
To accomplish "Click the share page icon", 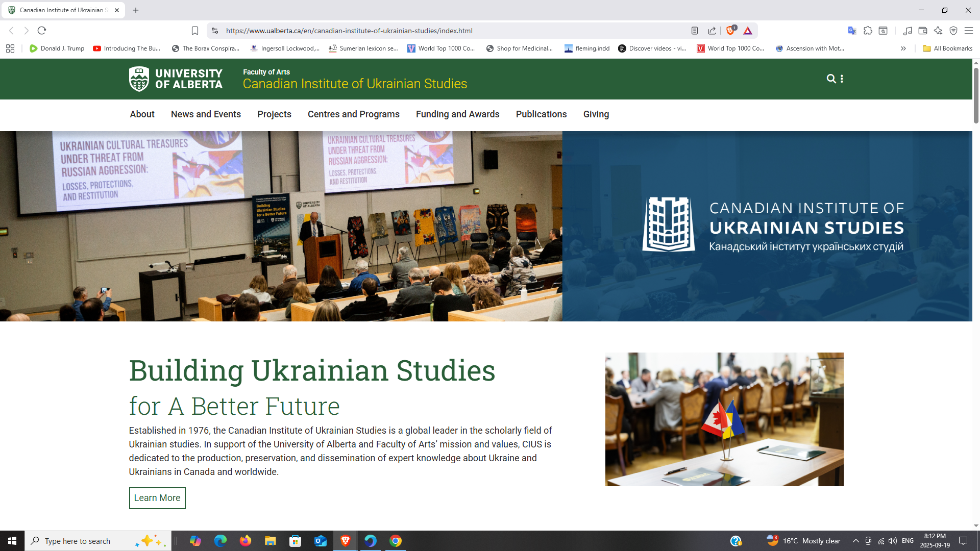I will tap(712, 31).
